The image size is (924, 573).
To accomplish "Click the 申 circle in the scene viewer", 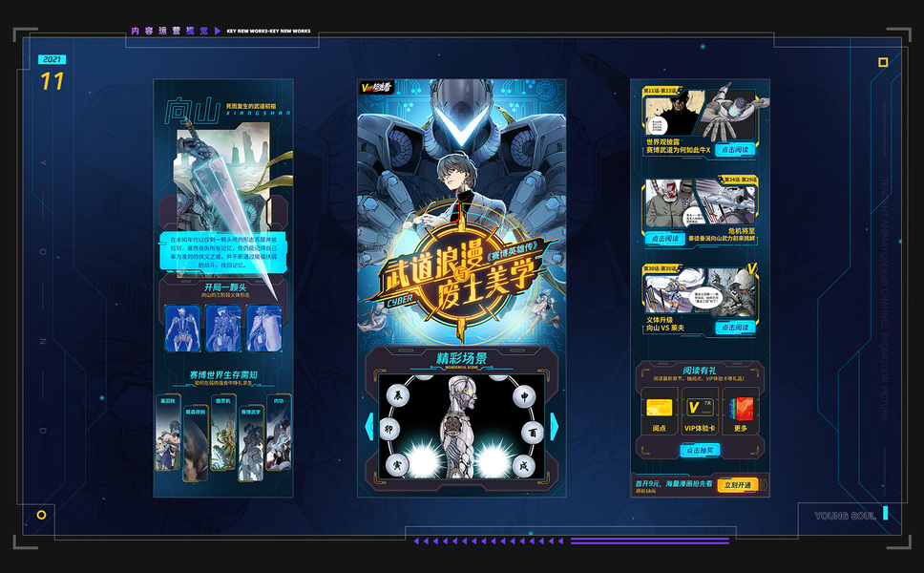I will [524, 396].
